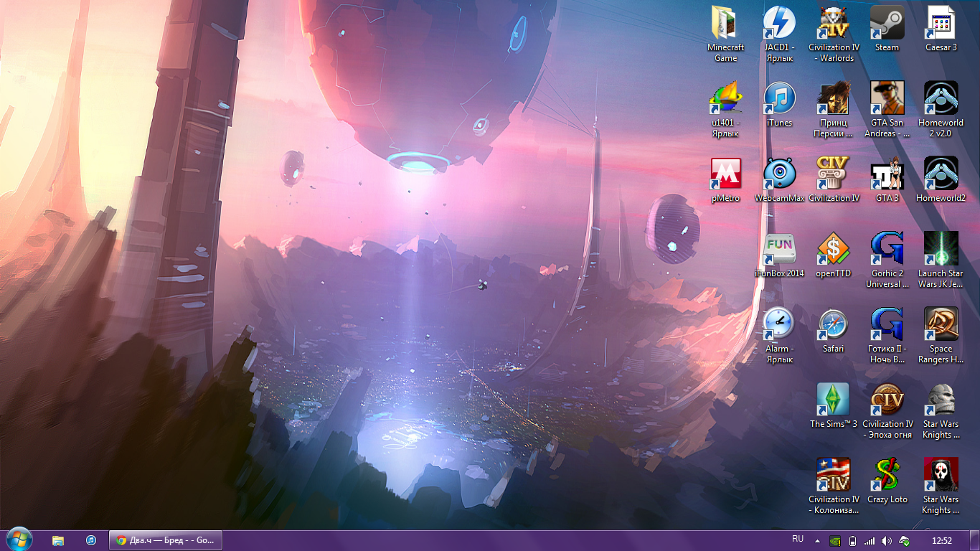Launch the openTTD desktop shortcut
Viewport: 980px width, 551px height.
pyautogui.click(x=834, y=255)
